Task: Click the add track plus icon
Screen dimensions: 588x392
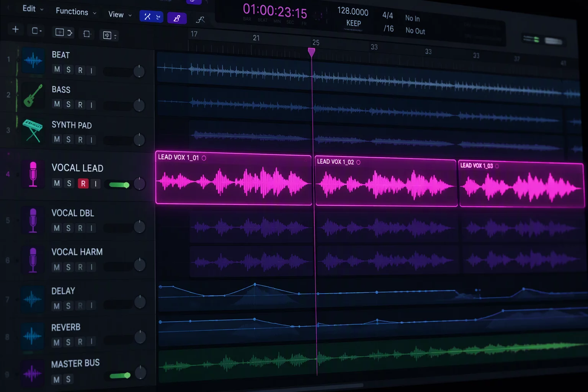Action: point(15,29)
